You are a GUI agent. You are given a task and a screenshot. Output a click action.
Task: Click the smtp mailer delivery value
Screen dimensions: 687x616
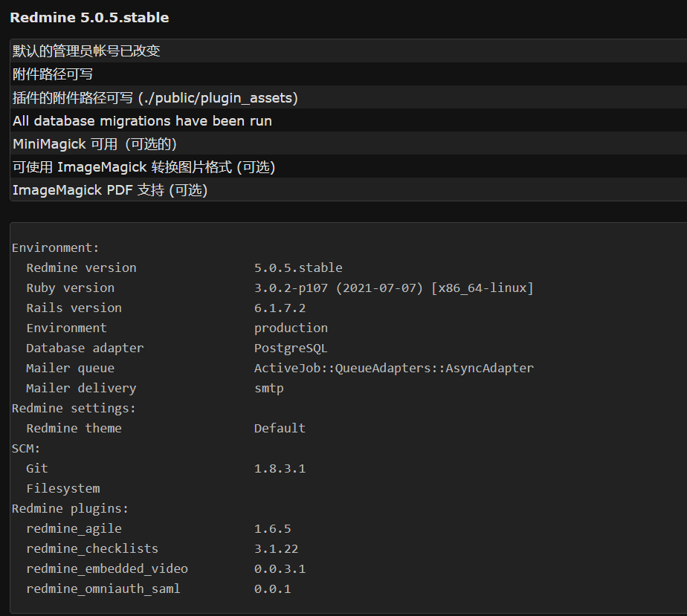[269, 389]
